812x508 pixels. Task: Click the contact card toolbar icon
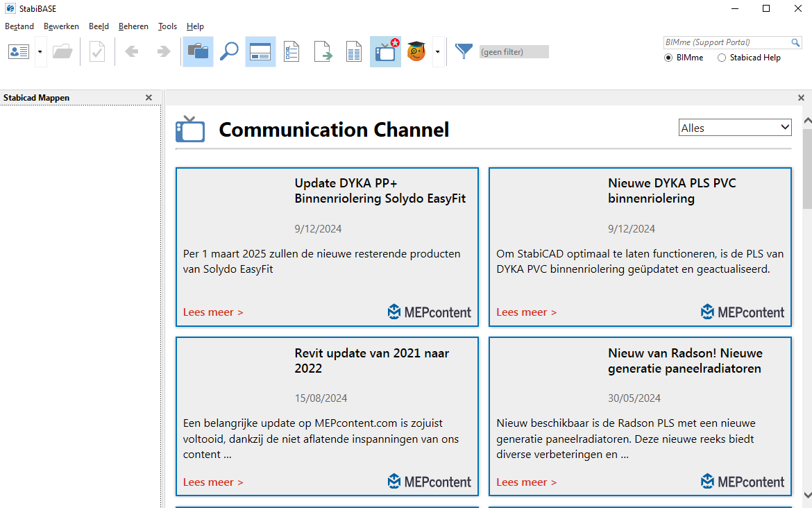point(19,52)
